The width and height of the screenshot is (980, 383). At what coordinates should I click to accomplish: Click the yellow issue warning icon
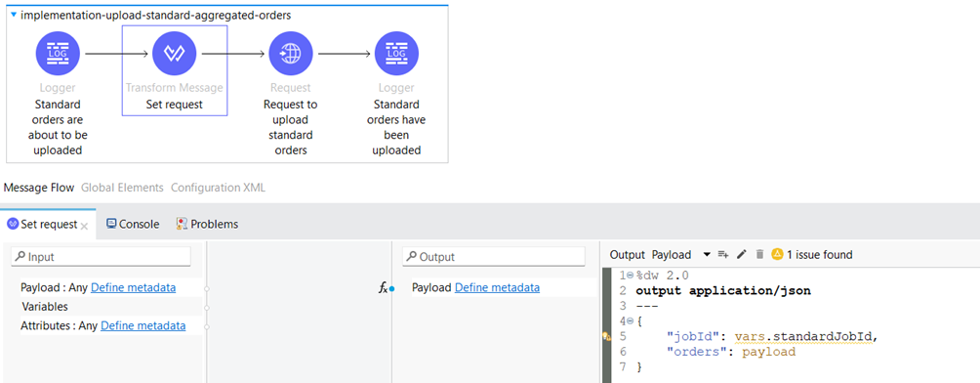click(777, 254)
